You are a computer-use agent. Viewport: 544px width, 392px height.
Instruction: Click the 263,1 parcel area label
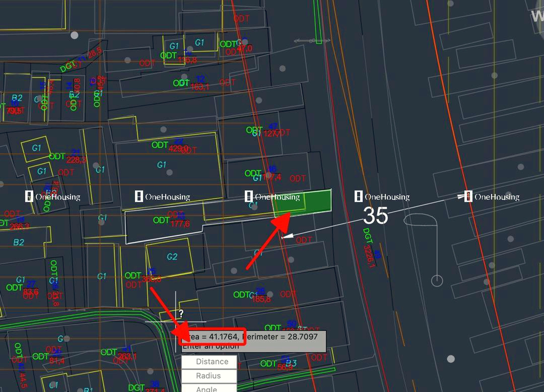click(127, 356)
